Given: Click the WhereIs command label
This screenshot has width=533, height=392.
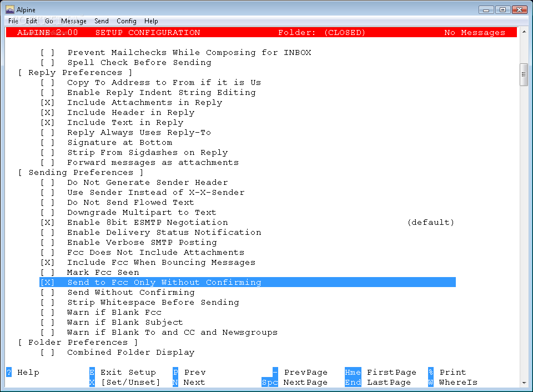Looking at the screenshot, I should [x=458, y=382].
